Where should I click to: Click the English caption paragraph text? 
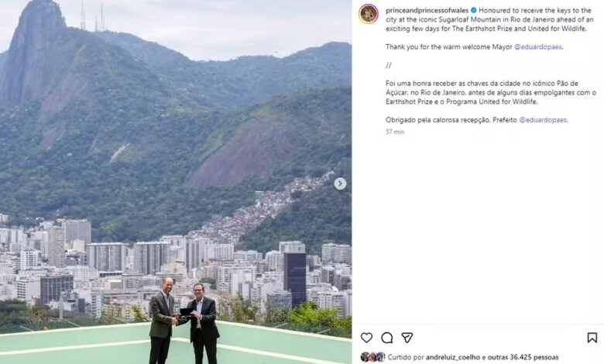(489, 19)
